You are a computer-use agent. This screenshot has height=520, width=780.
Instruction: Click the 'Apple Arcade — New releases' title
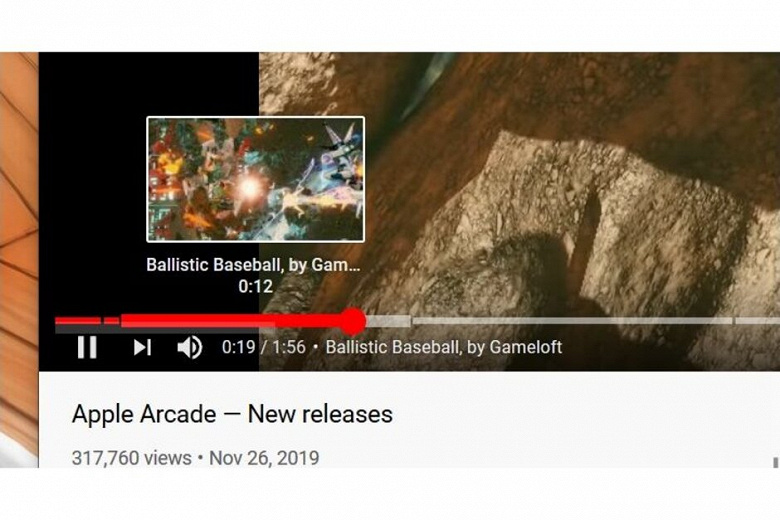[x=232, y=414]
